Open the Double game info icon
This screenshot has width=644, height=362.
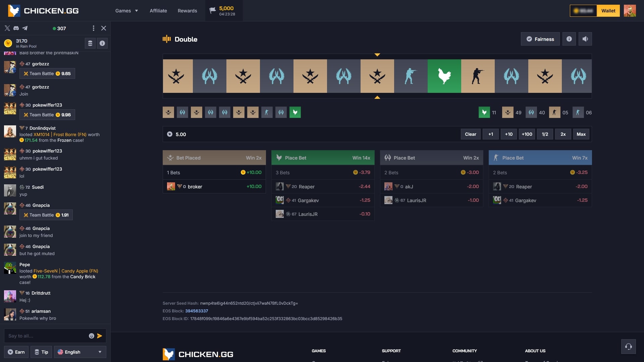pyautogui.click(x=569, y=39)
